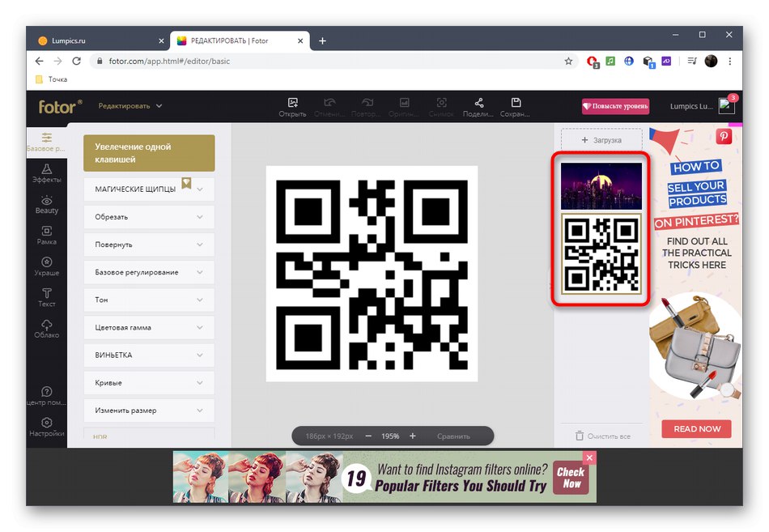Select the Beauty tool in sidebar
This screenshot has height=532, width=769.
click(x=47, y=205)
